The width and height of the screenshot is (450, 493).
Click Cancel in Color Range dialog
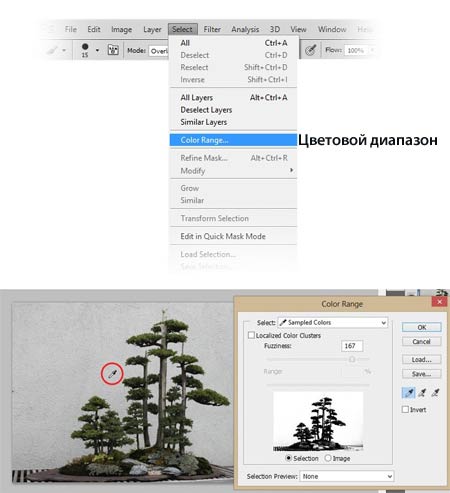pos(422,342)
